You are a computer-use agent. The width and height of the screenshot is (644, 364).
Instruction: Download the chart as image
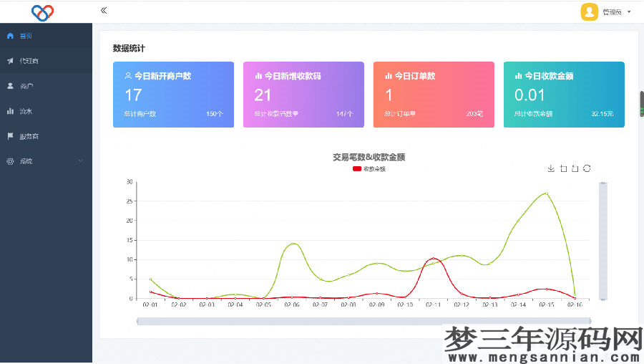tap(551, 168)
